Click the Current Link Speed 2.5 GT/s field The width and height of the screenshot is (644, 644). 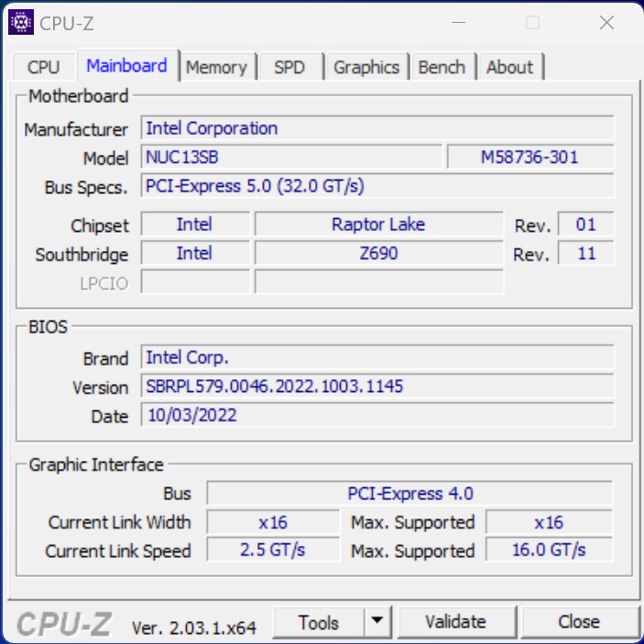(x=273, y=550)
